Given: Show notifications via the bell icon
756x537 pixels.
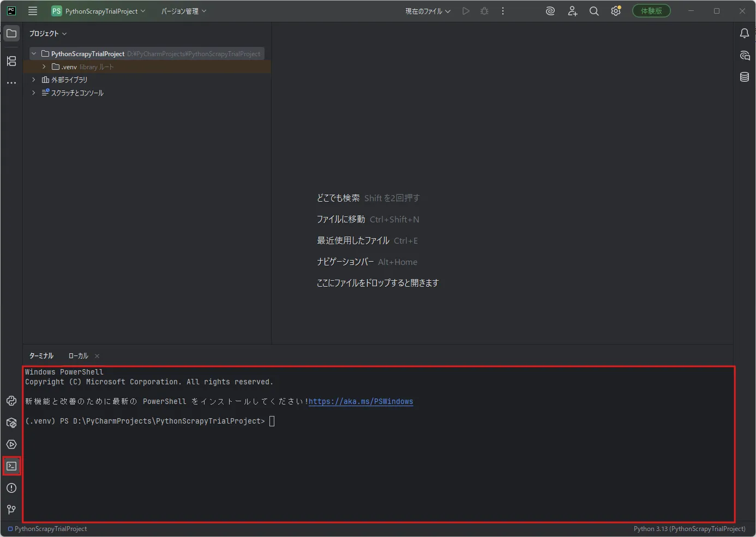Looking at the screenshot, I should tap(745, 33).
